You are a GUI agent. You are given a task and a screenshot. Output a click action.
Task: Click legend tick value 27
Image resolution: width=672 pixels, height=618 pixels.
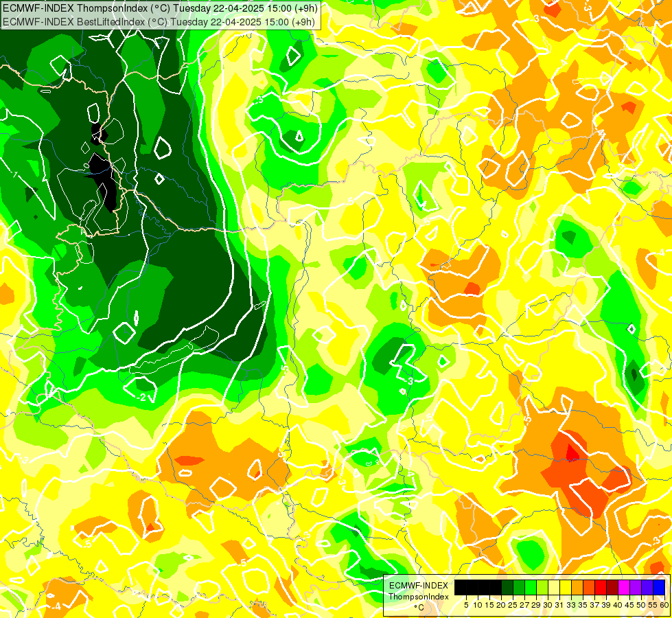tap(524, 605)
